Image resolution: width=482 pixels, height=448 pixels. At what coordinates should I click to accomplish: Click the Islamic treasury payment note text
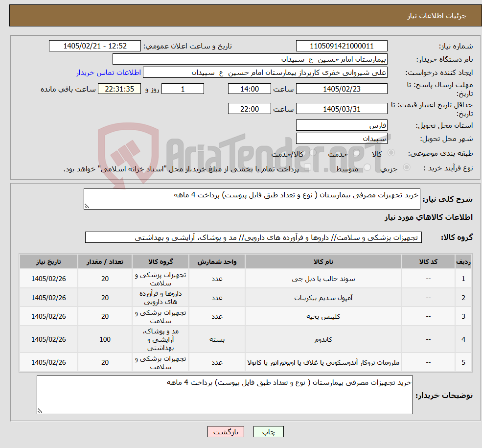(181, 169)
